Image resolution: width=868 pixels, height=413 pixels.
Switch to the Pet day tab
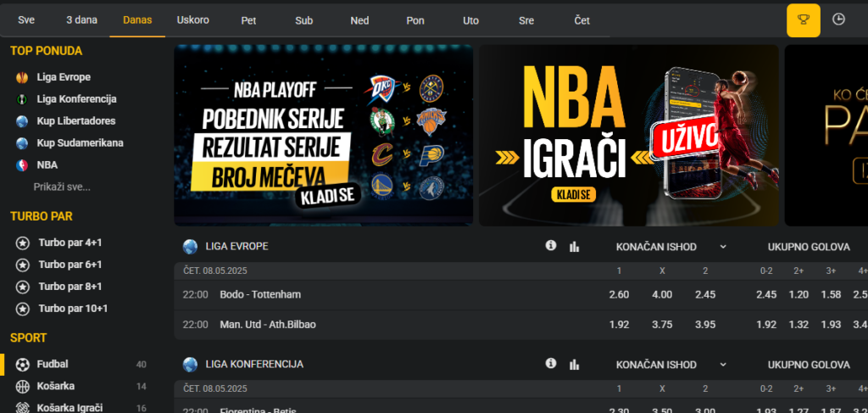(248, 20)
